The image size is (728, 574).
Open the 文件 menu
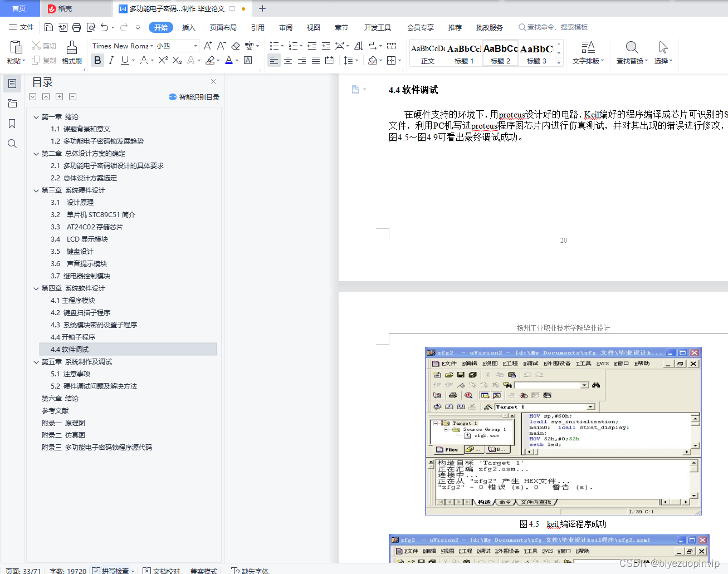click(26, 27)
